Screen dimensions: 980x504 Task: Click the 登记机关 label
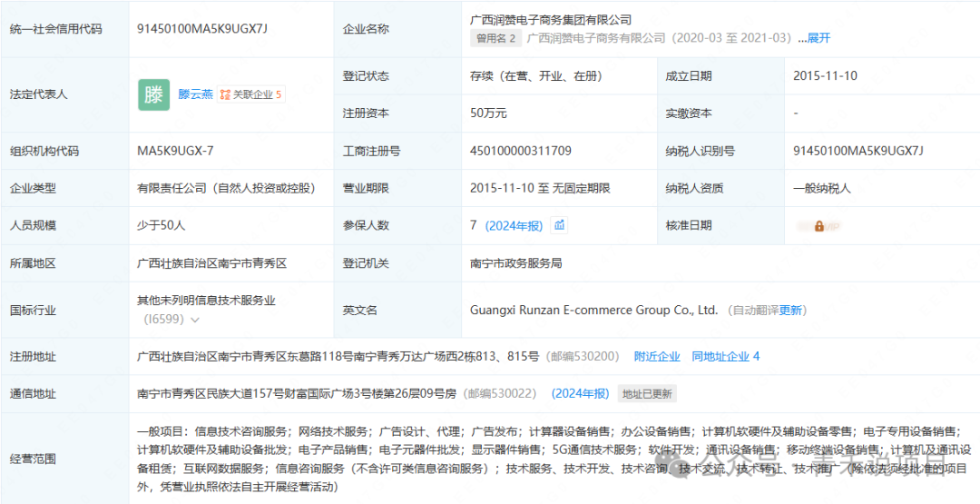click(367, 263)
